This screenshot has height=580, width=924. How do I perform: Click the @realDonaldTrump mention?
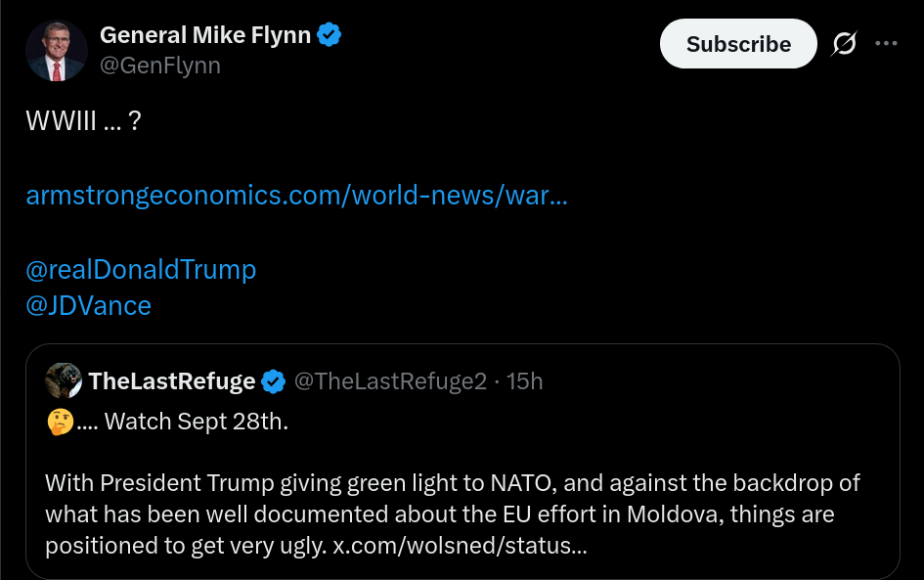tap(141, 269)
